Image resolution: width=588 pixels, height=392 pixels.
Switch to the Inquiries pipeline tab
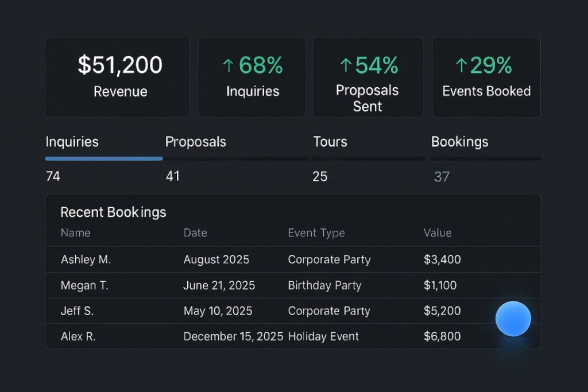pyautogui.click(x=72, y=142)
